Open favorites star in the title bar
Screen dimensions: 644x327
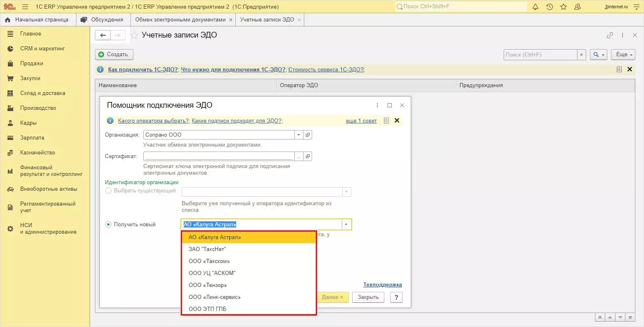tap(563, 7)
